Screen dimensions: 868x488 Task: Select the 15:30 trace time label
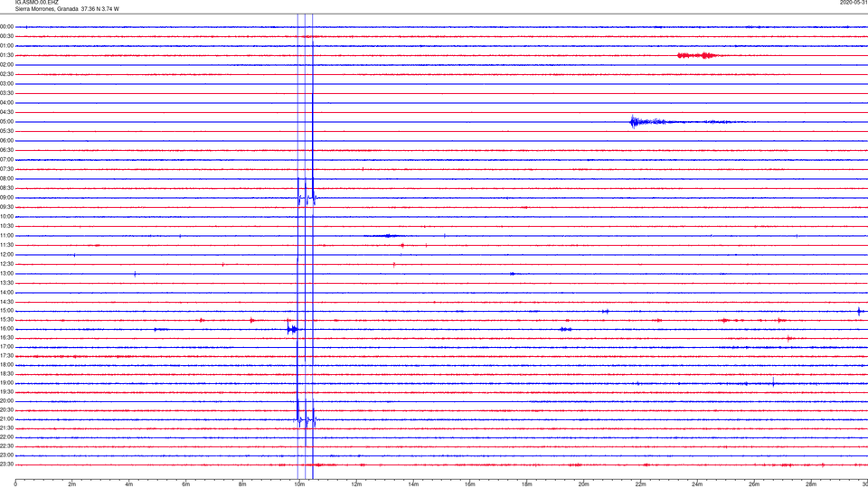(x=6, y=320)
